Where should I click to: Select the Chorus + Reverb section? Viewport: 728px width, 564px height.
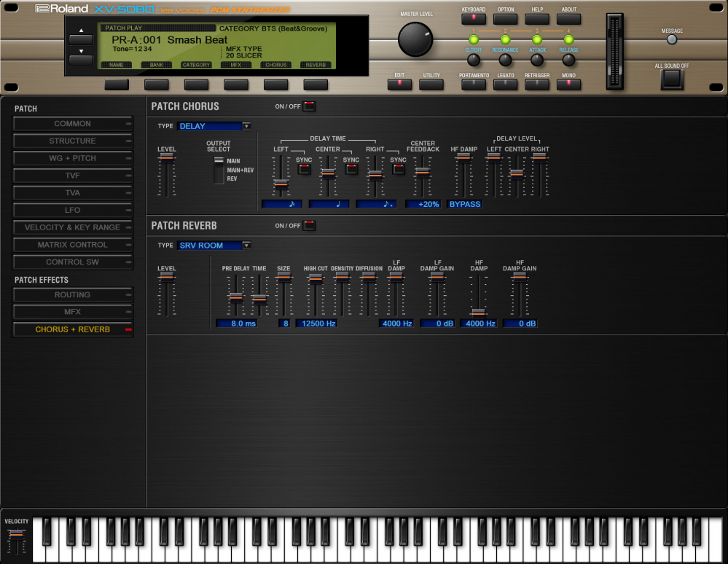click(73, 329)
